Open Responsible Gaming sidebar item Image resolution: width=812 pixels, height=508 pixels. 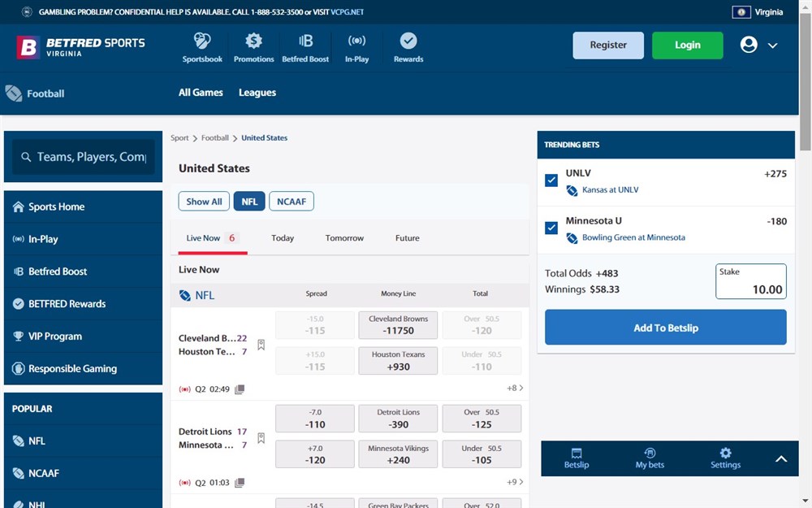83,368
